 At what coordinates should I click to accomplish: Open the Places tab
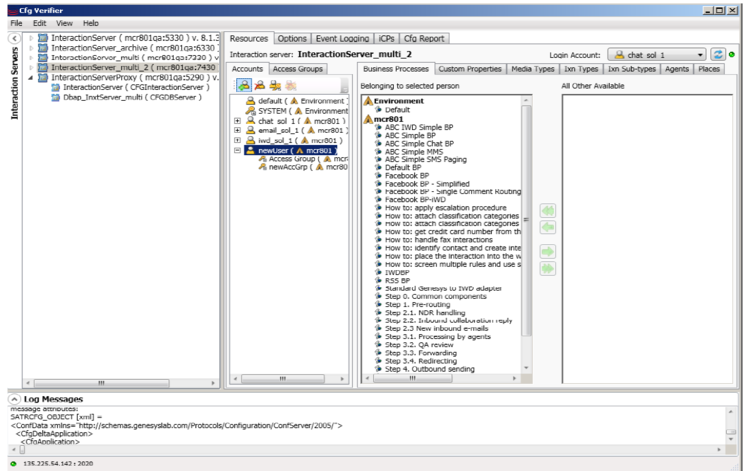pos(708,69)
